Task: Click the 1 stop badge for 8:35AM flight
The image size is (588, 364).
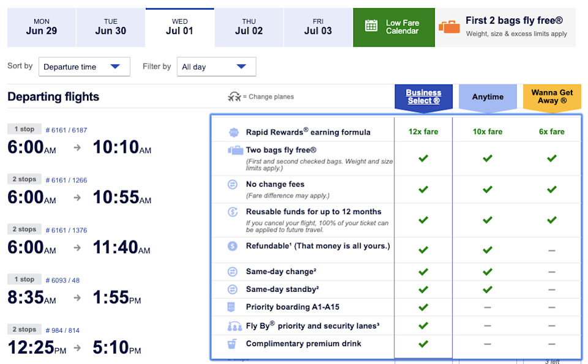Action: click(24, 280)
